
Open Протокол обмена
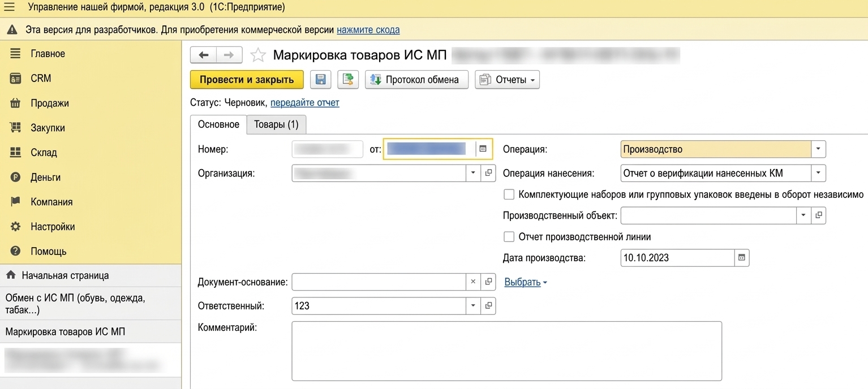(416, 80)
